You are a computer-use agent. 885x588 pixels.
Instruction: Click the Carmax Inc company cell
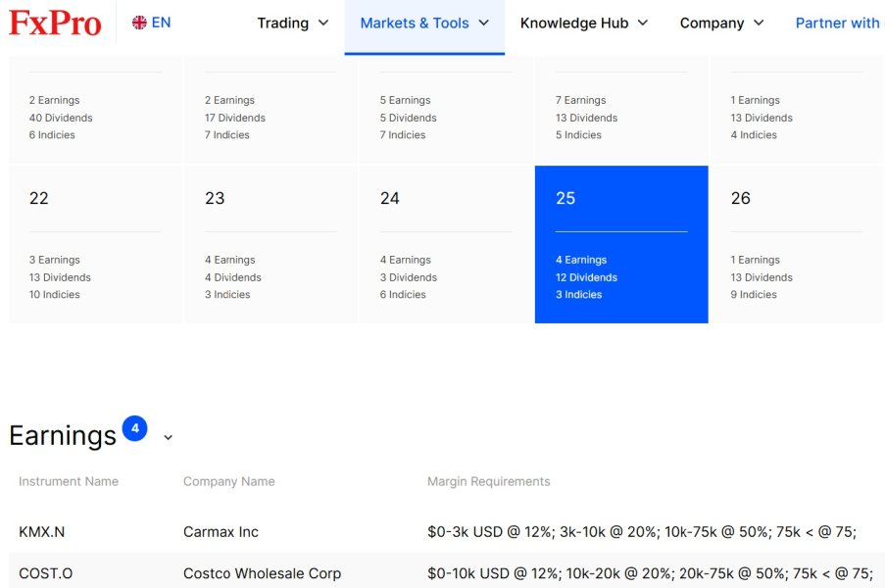[x=221, y=532]
